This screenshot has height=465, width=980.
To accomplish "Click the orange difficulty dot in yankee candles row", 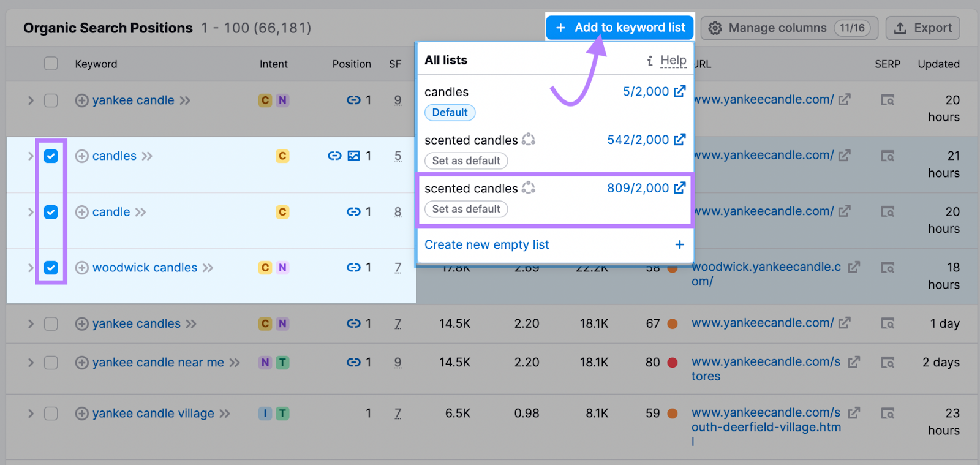I will [x=673, y=323].
